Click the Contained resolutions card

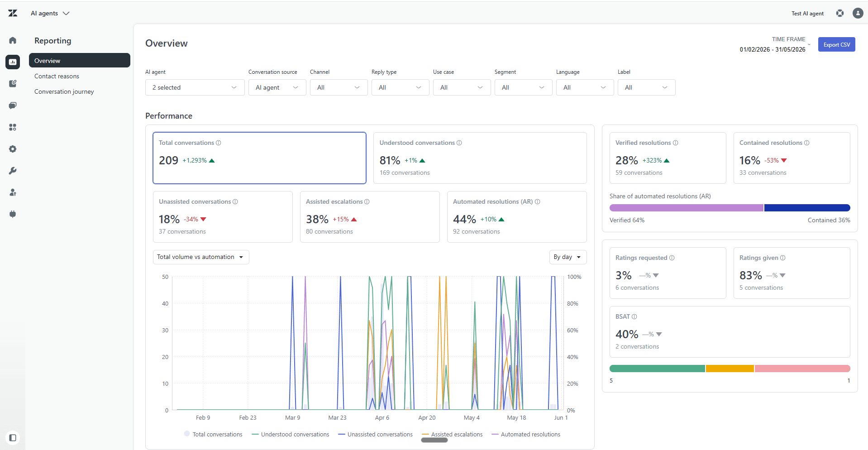[792, 158]
